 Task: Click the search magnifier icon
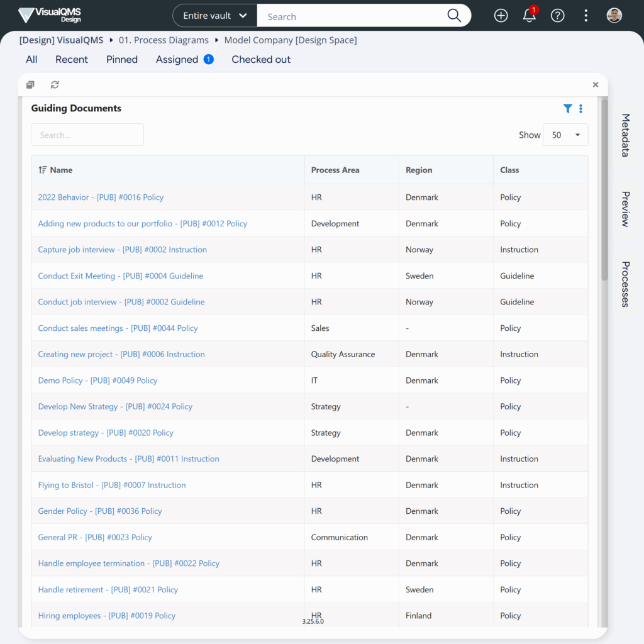tap(453, 16)
